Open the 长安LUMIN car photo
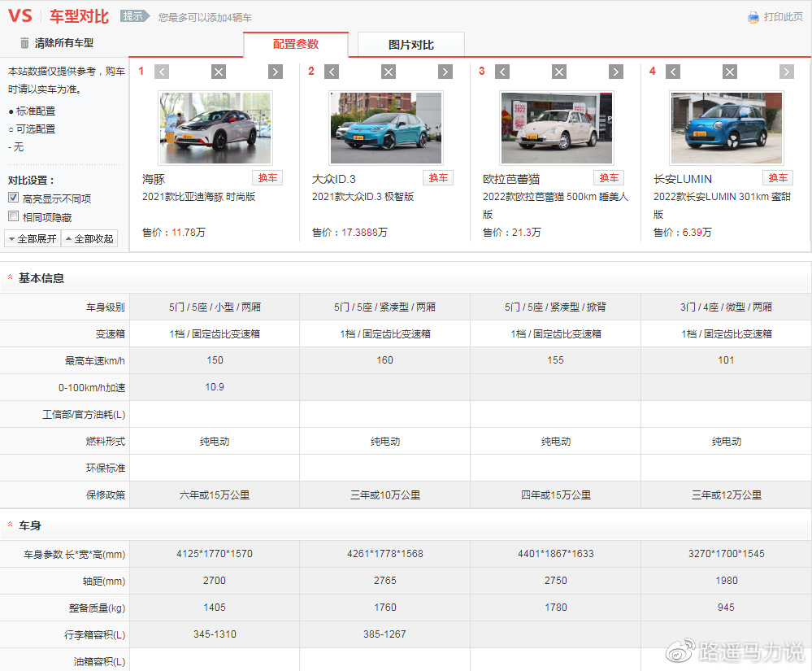 [x=727, y=128]
